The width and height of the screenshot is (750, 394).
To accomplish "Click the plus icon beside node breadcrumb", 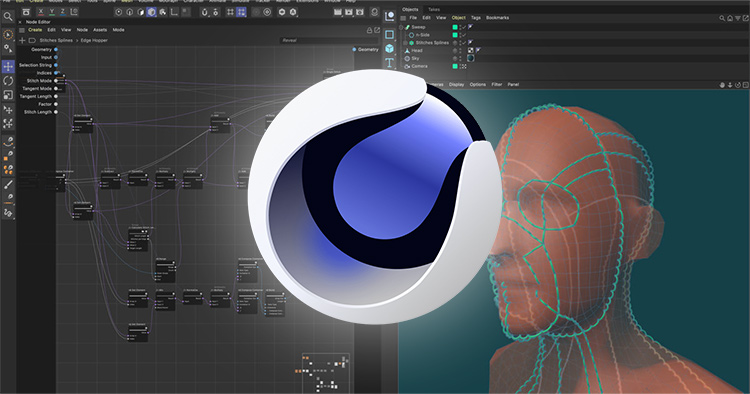I will pyautogui.click(x=22, y=41).
